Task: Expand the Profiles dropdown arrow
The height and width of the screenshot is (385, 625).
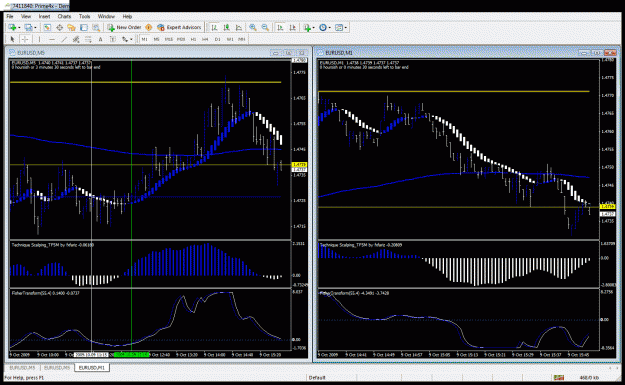Action: tap(35, 28)
